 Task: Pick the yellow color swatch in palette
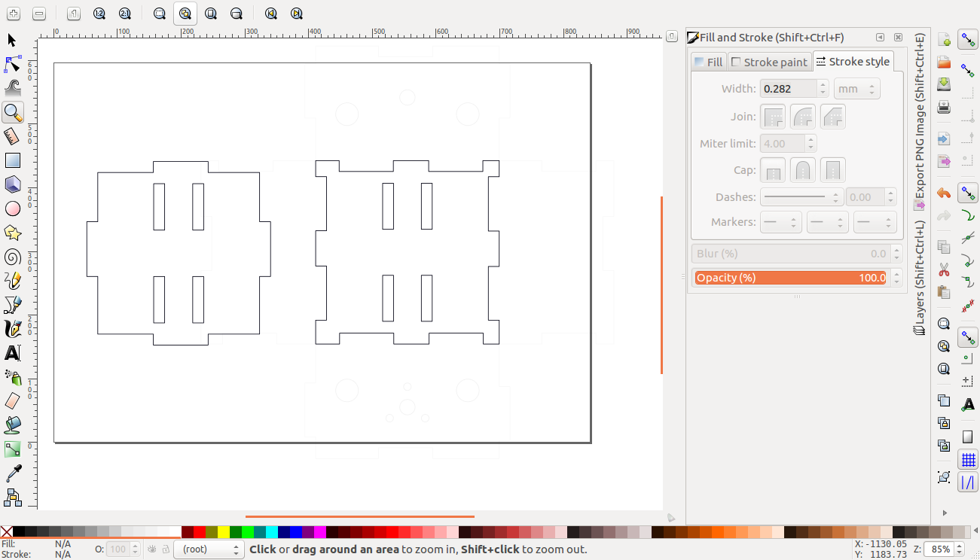click(224, 532)
